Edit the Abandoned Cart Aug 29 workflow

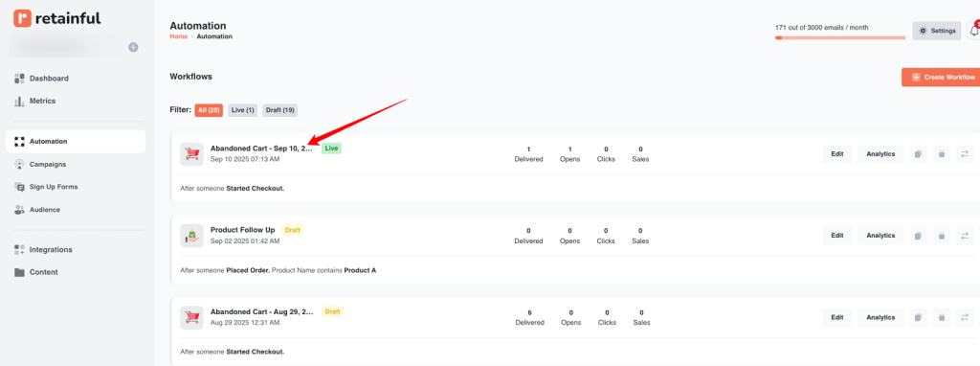click(837, 317)
